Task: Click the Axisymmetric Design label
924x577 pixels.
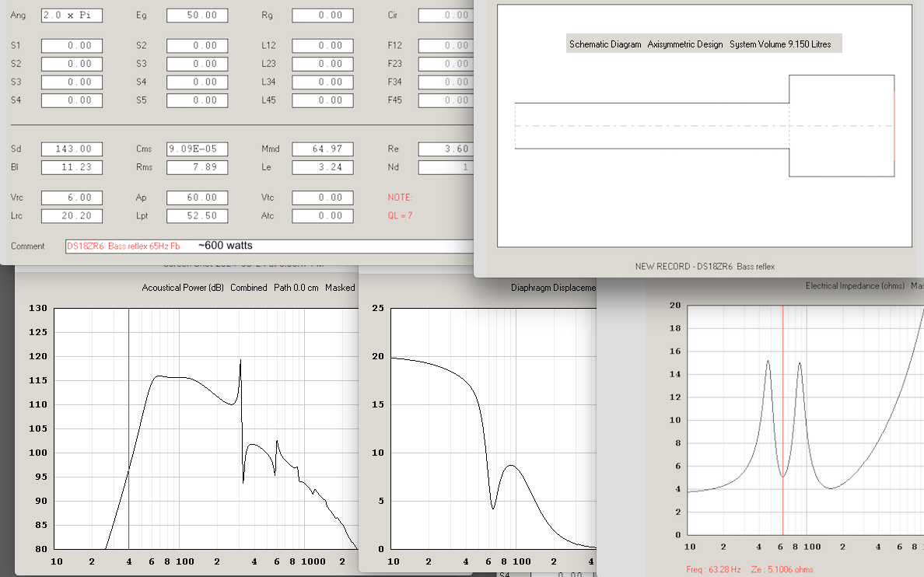Action: (x=684, y=44)
